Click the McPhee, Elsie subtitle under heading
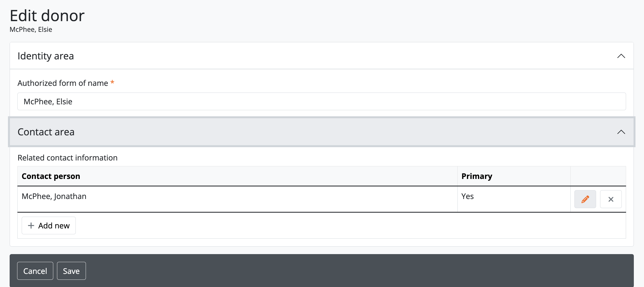The width and height of the screenshot is (644, 287). [x=31, y=29]
